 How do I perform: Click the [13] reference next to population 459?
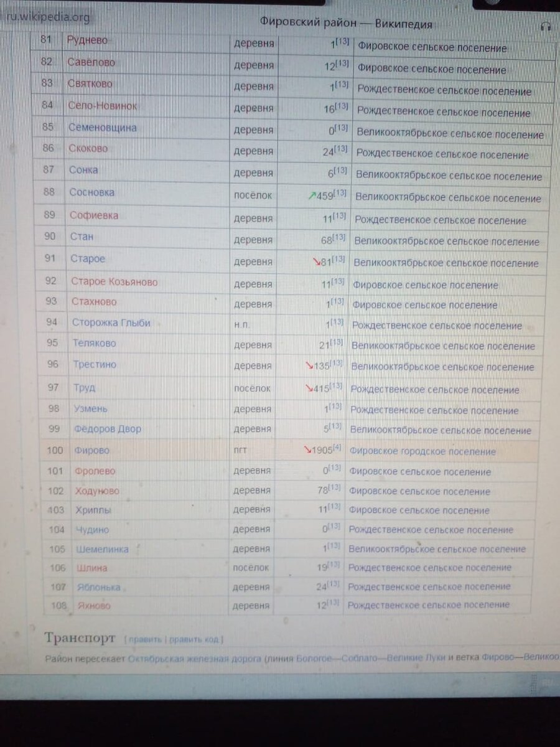(340, 193)
